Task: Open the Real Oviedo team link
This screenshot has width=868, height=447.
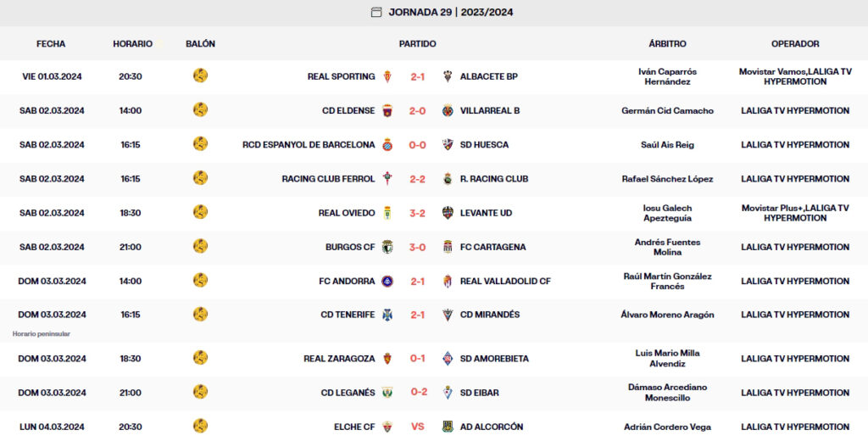Action: point(346,213)
